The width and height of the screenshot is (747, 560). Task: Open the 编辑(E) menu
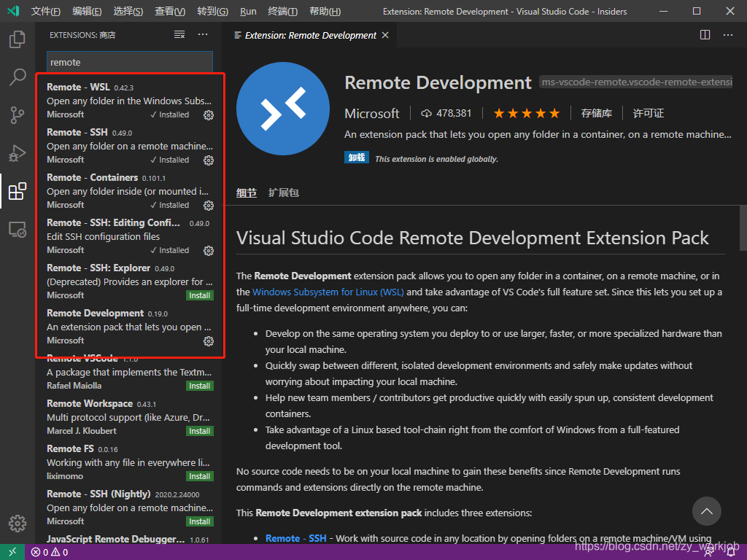(x=87, y=11)
